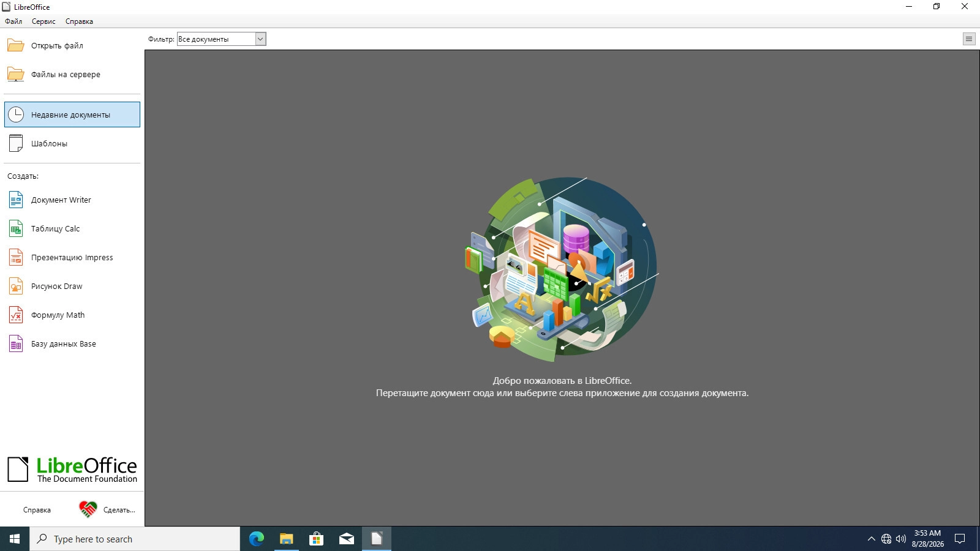Click the LibreOffice taskbar icon
The width and height of the screenshot is (980, 551).
point(376,539)
